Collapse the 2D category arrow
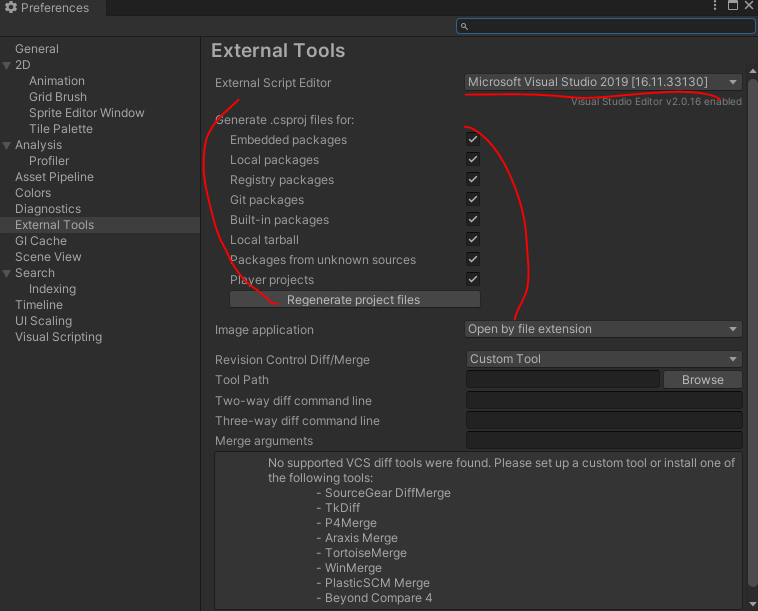The image size is (758, 611). pyautogui.click(x=7, y=65)
